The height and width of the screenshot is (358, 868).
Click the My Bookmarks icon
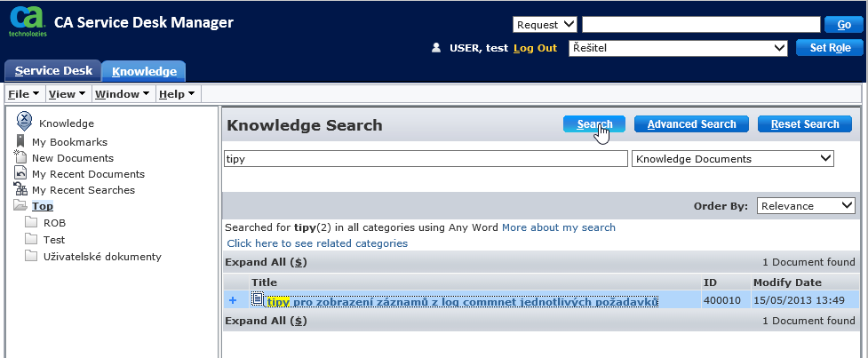(x=20, y=141)
